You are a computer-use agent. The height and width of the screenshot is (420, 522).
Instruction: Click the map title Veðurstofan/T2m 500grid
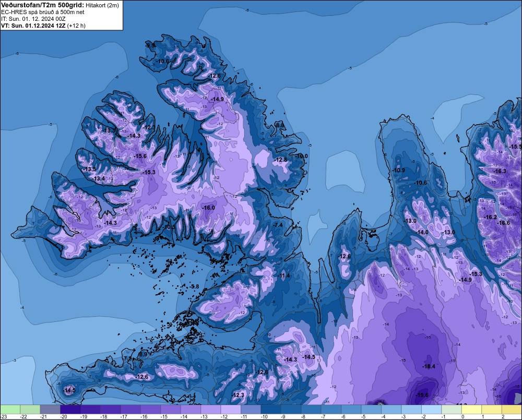[42, 5]
